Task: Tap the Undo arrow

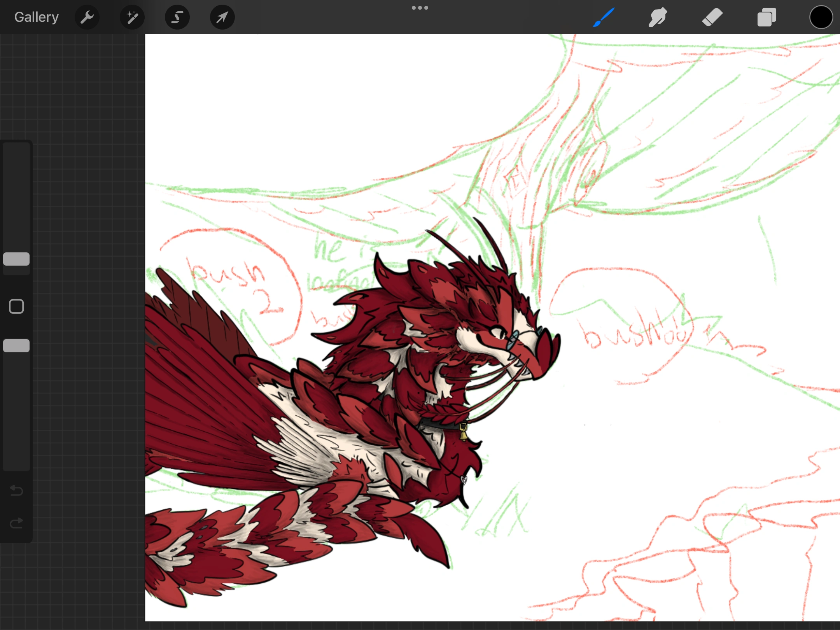Action: (16, 491)
